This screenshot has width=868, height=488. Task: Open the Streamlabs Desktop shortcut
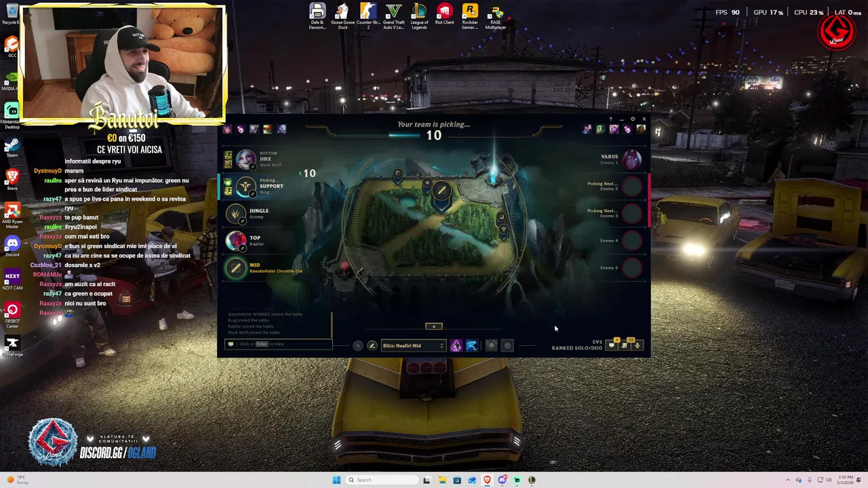click(x=12, y=115)
